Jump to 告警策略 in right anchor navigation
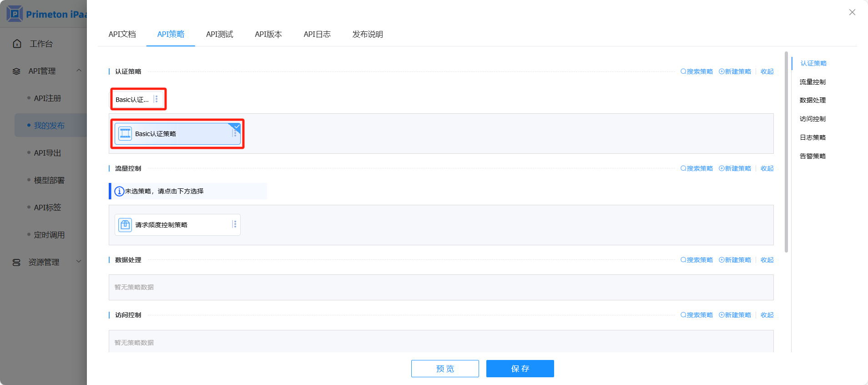 point(812,156)
